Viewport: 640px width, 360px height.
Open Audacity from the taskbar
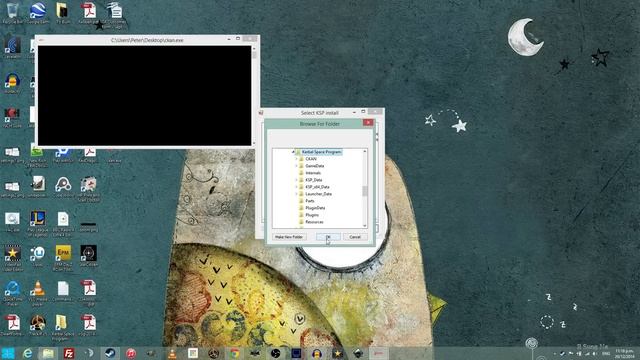pos(317,353)
